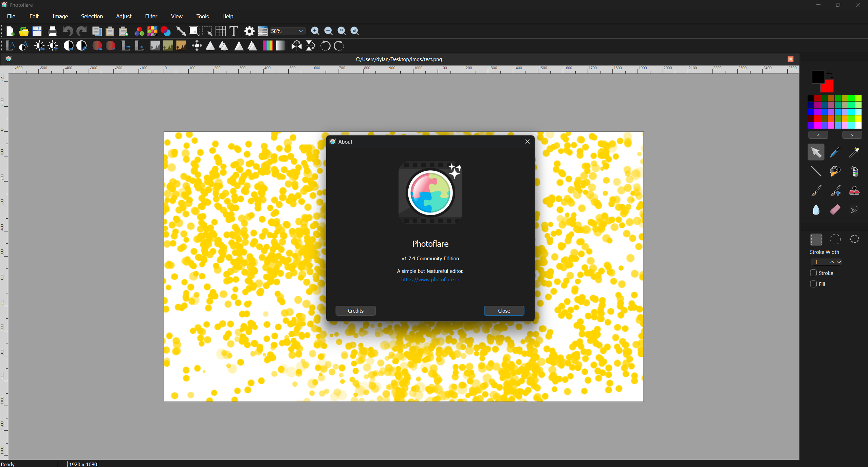The image size is (868, 467).
Task: Select the Stamp clone tool
Action: [854, 190]
